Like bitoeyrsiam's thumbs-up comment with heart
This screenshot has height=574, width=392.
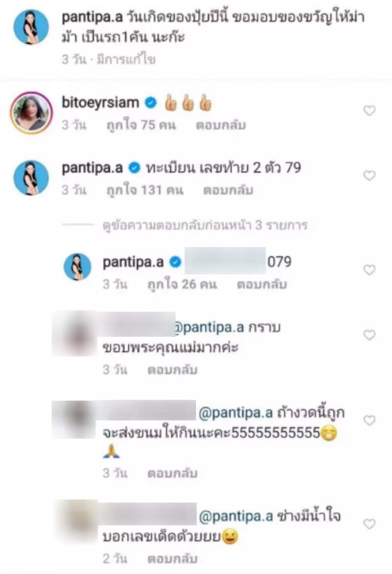(369, 110)
